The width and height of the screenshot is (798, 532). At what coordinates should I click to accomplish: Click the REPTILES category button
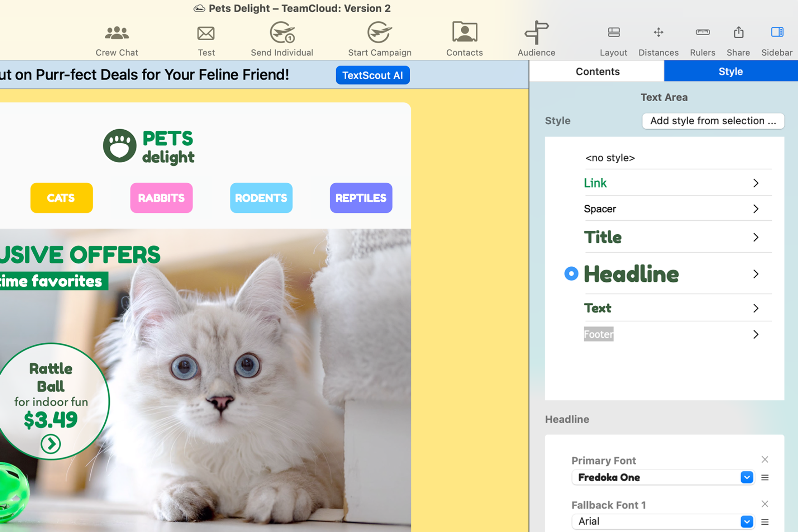(361, 198)
